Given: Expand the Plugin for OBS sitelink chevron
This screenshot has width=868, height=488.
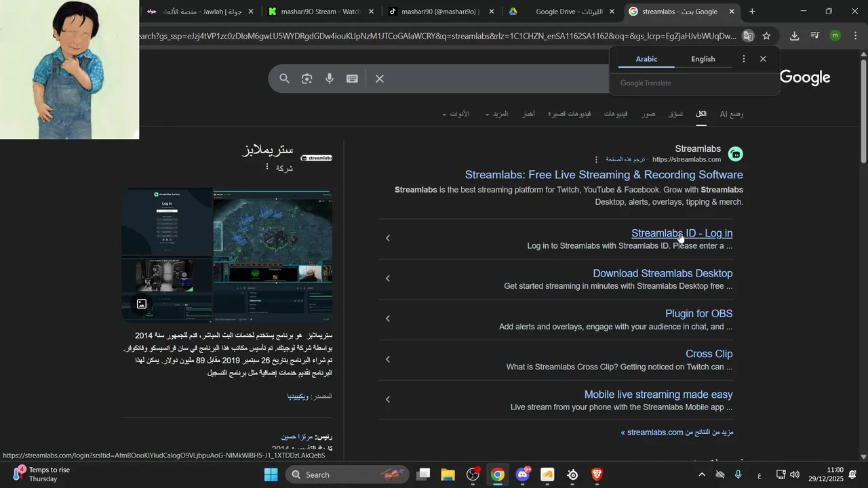Looking at the screenshot, I should click(388, 319).
